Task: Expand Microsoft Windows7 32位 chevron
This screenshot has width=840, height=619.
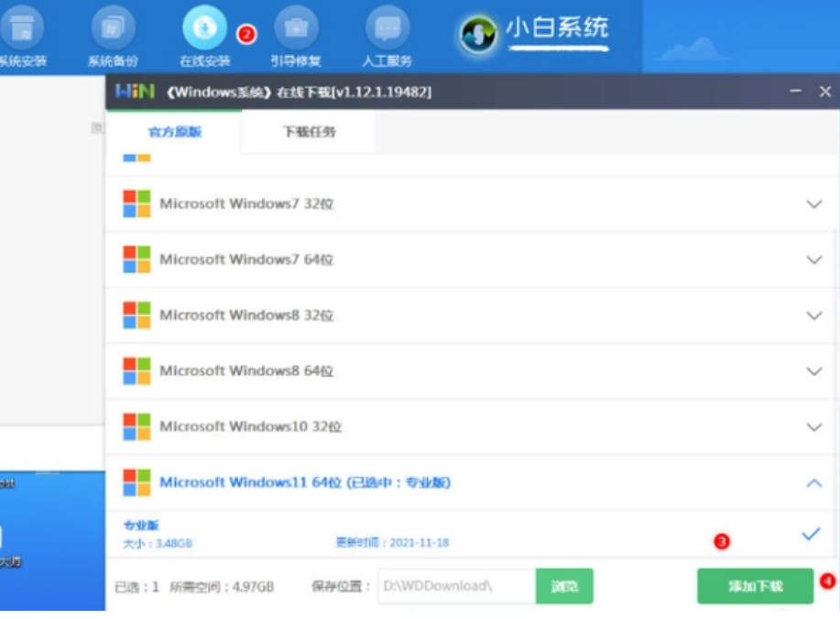Action: [x=814, y=204]
